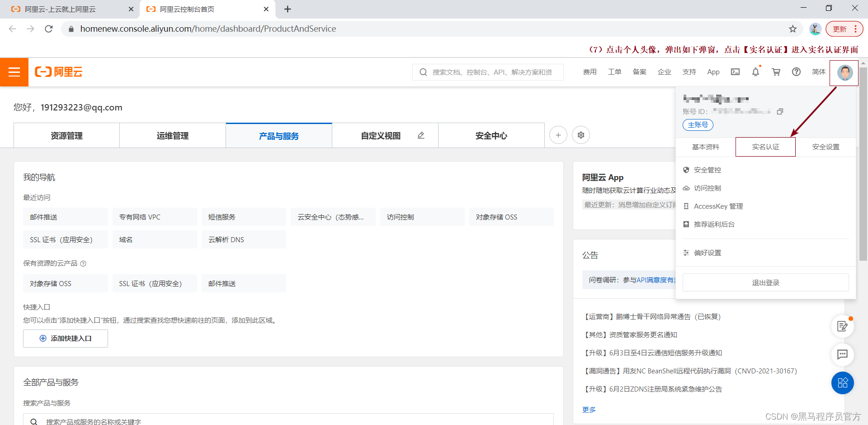This screenshot has height=425, width=868.
Task: Switch to 阿里云-上云就上阿里云 browser tab
Action: [70, 9]
